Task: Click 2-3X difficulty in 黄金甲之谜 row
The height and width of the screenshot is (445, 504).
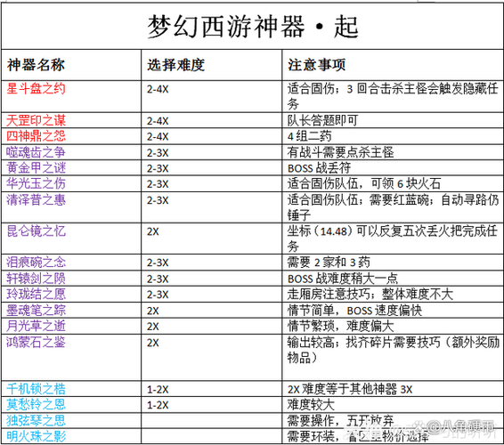Action: pos(158,168)
